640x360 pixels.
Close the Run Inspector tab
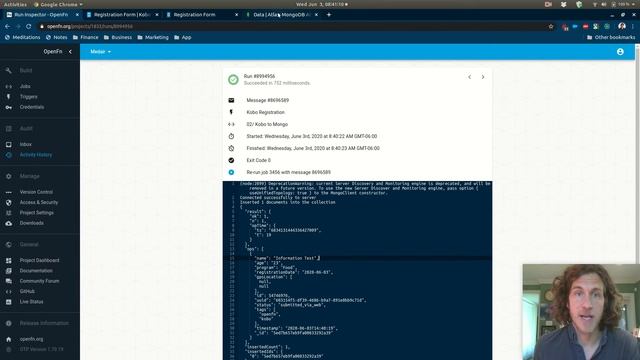click(x=77, y=15)
